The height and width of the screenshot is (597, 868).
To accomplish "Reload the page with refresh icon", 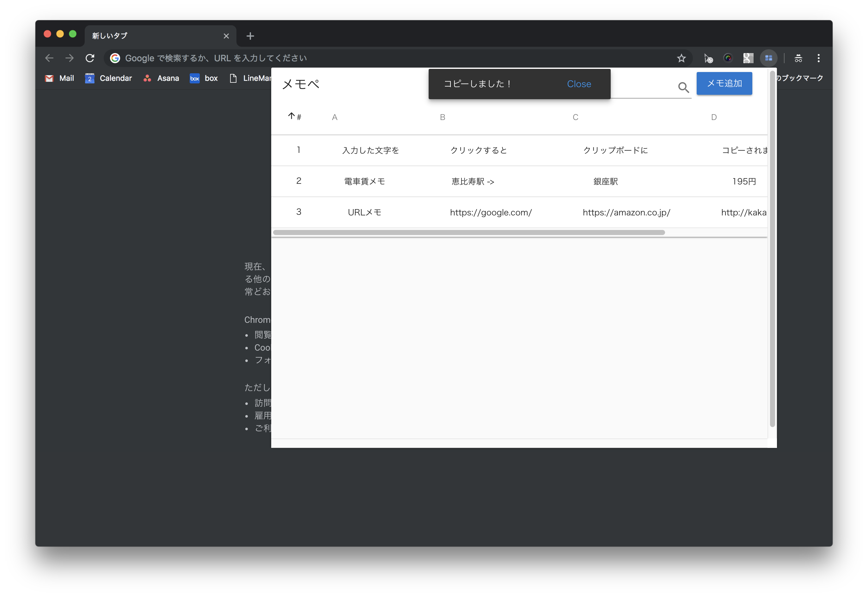I will pyautogui.click(x=90, y=58).
